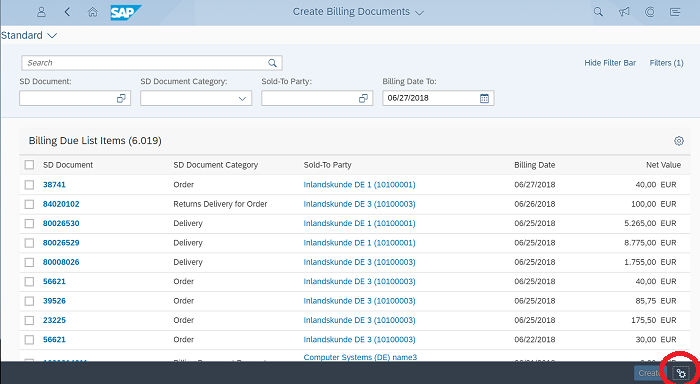Select the checkbox for document 84020102
This screenshot has height=384, width=700.
tap(29, 204)
